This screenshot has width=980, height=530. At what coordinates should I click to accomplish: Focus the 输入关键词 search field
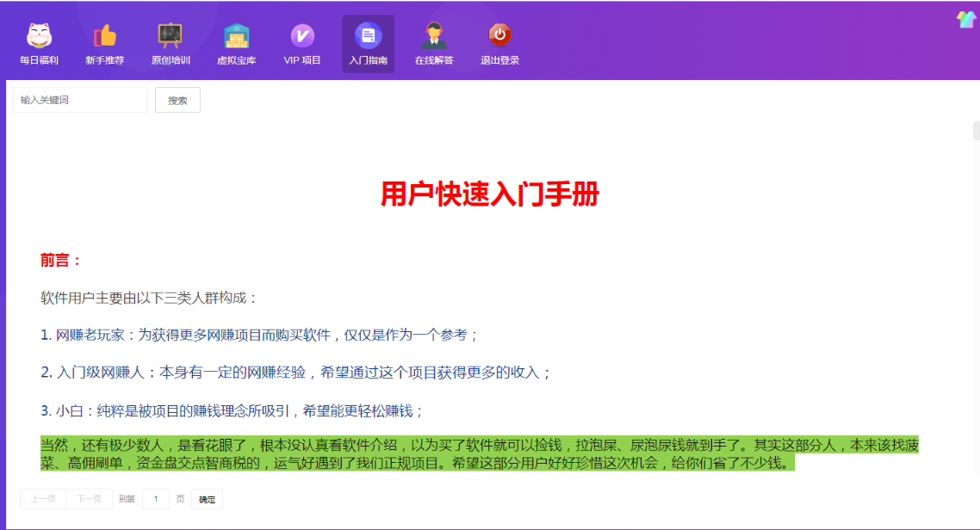80,100
